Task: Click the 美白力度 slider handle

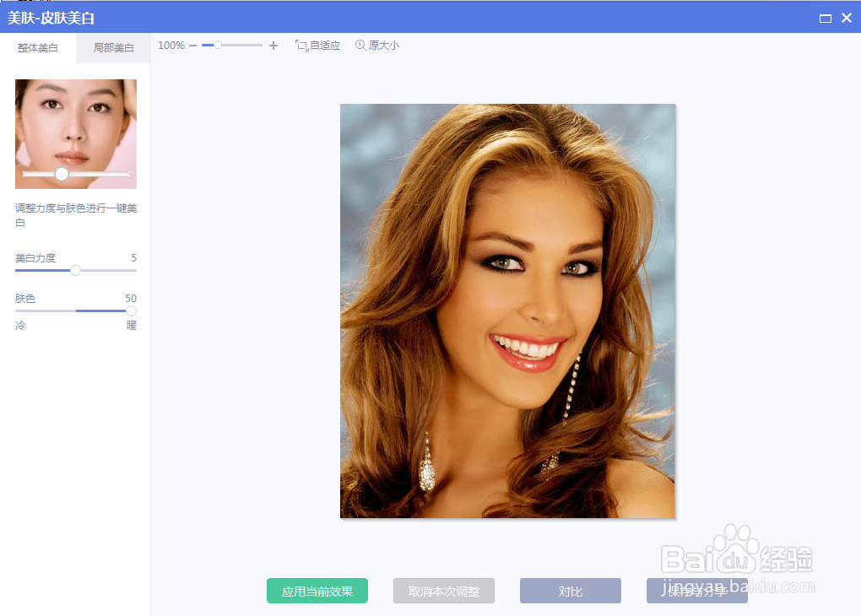Action: 76,270
